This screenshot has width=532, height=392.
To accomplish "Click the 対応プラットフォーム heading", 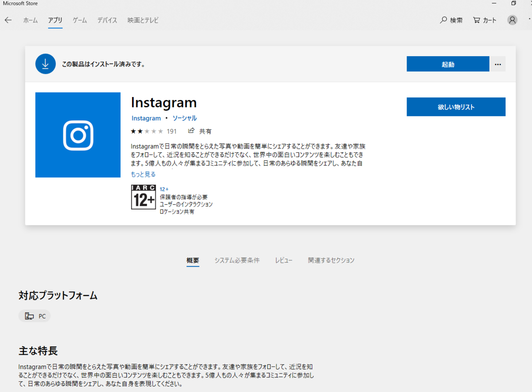I will pyautogui.click(x=58, y=296).
